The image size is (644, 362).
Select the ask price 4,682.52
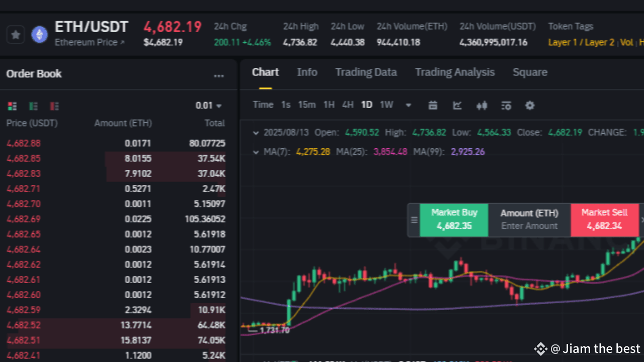pos(24,325)
